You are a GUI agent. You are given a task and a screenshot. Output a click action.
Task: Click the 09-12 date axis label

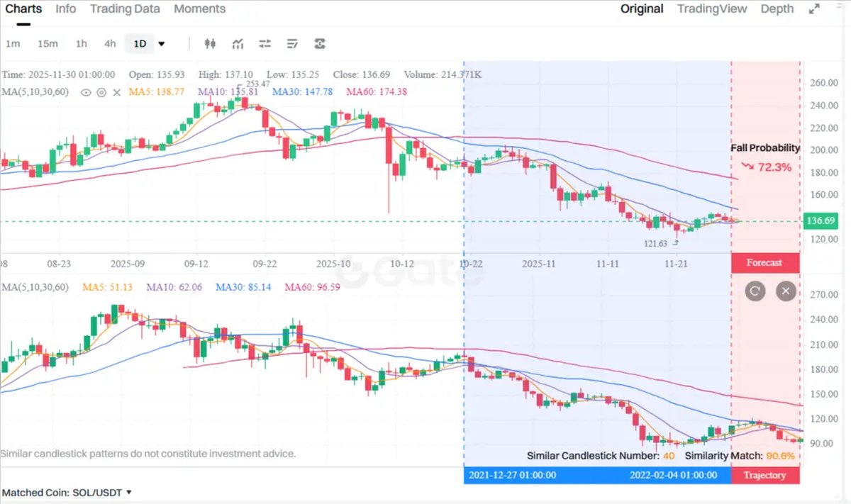point(196,263)
